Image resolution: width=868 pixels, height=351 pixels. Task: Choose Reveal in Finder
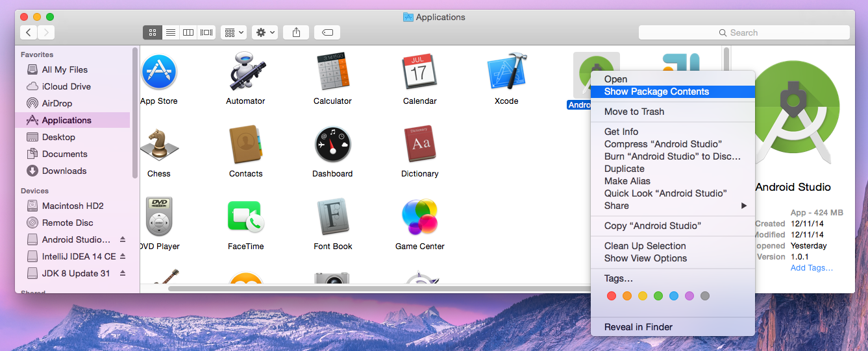(673, 327)
